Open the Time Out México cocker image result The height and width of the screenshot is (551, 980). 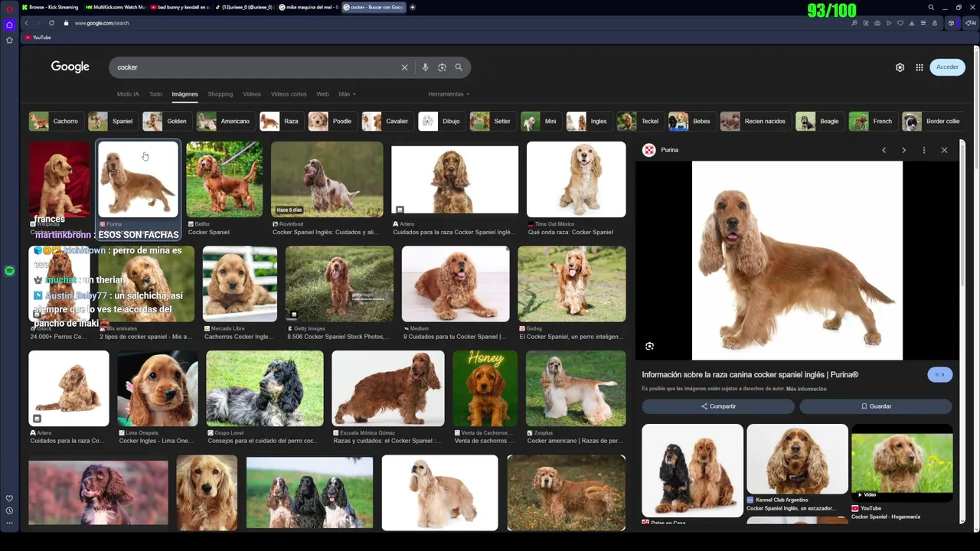pos(576,180)
